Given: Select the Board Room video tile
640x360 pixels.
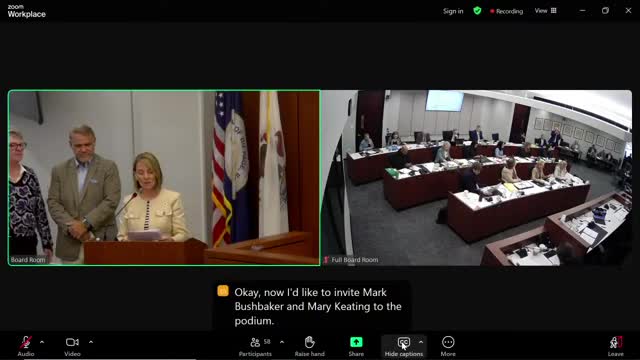Looking at the screenshot, I should [164, 178].
